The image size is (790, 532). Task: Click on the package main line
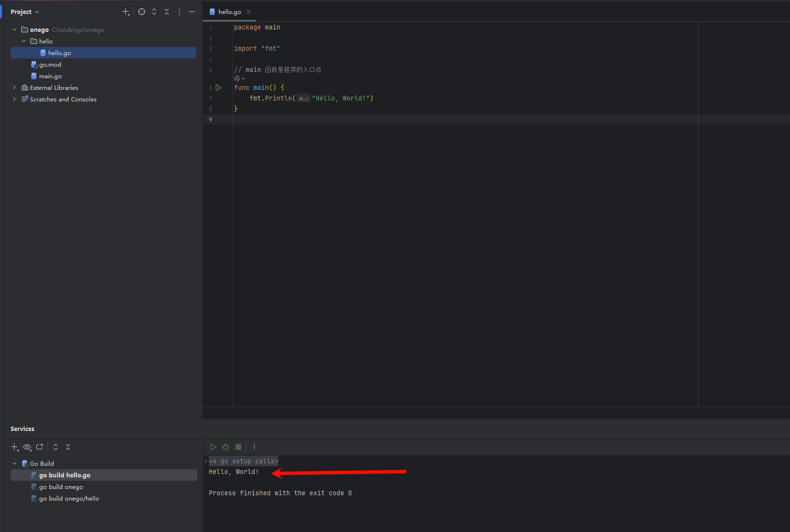(257, 28)
